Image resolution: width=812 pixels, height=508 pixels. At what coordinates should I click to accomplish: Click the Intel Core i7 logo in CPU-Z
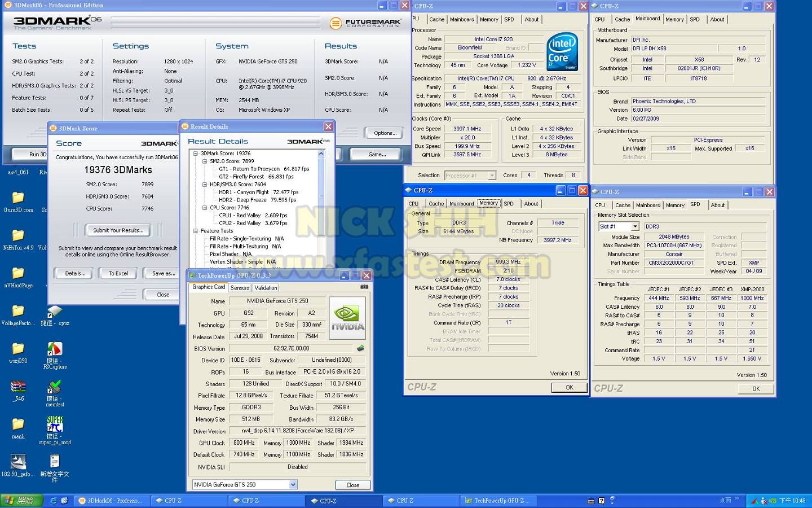coord(562,52)
